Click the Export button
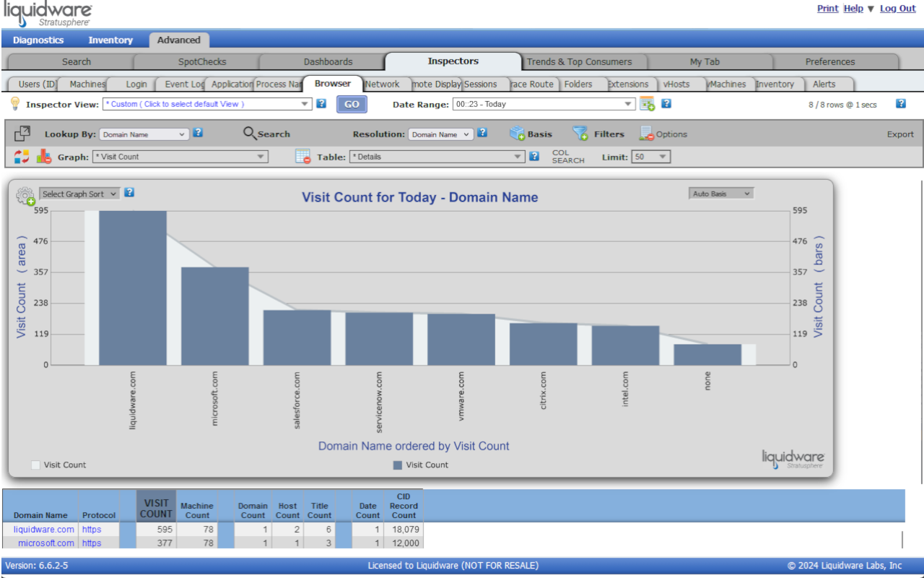924x578 pixels. (x=900, y=134)
